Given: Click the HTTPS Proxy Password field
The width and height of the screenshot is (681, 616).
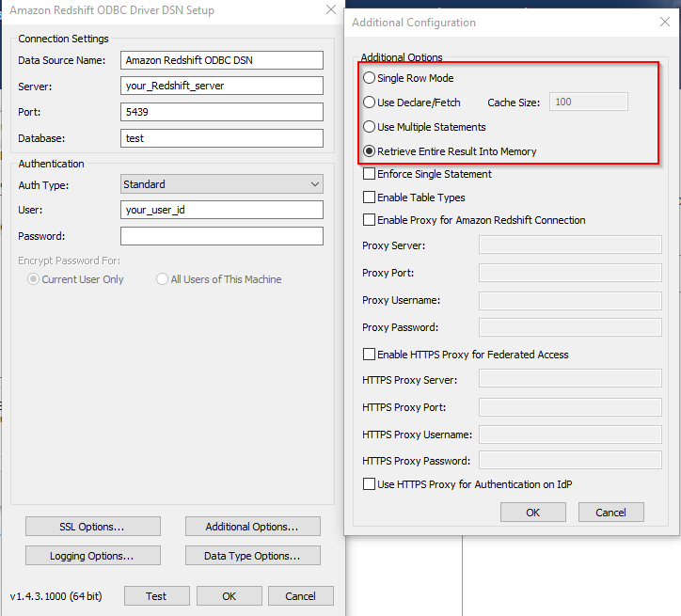Looking at the screenshot, I should pyautogui.click(x=570, y=460).
